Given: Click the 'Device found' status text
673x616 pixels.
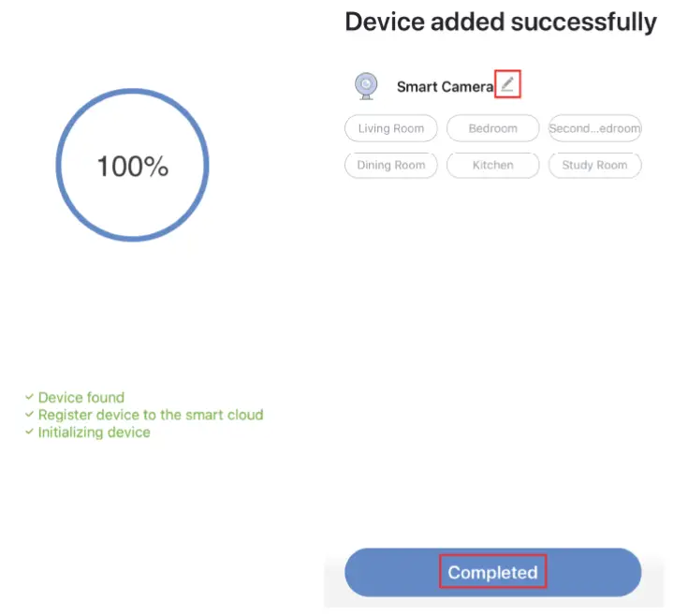Looking at the screenshot, I should tap(81, 398).
